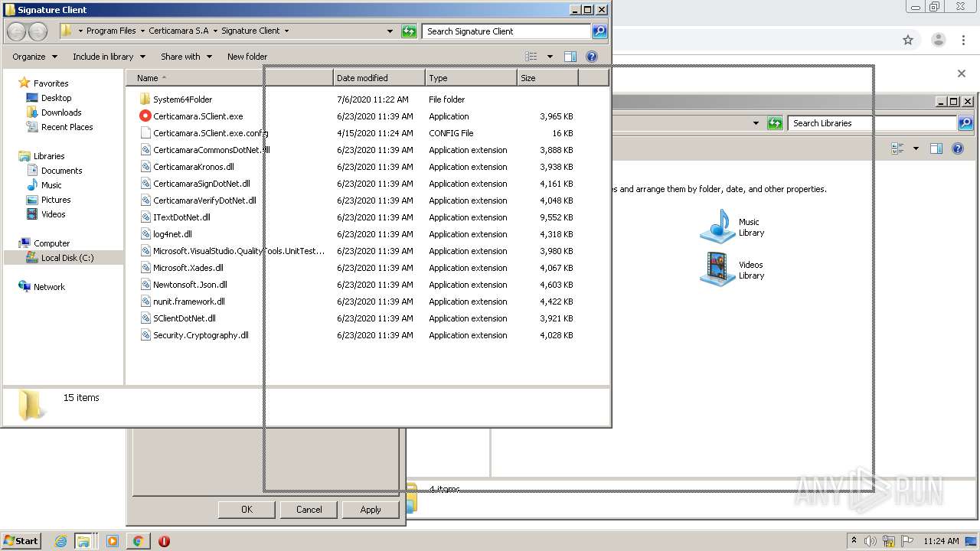
Task: Click the Forward navigation arrow in Signature Client
Action: click(x=38, y=31)
